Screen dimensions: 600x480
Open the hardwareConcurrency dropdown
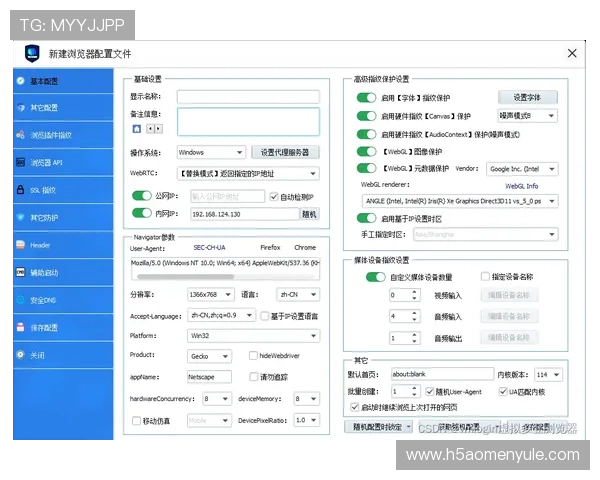217,399
